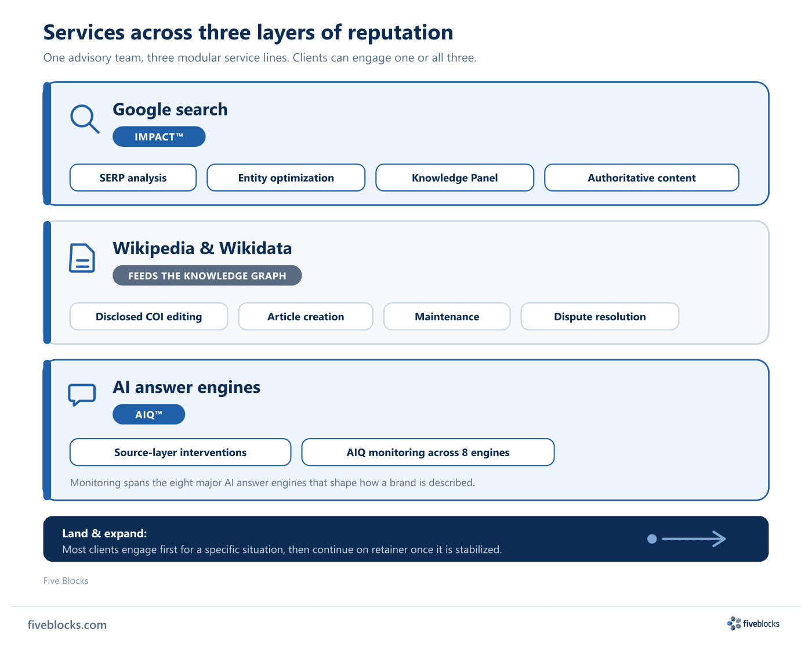Click the speech bubble icon beside AI answer engines
The image size is (812, 647).
pos(82,395)
